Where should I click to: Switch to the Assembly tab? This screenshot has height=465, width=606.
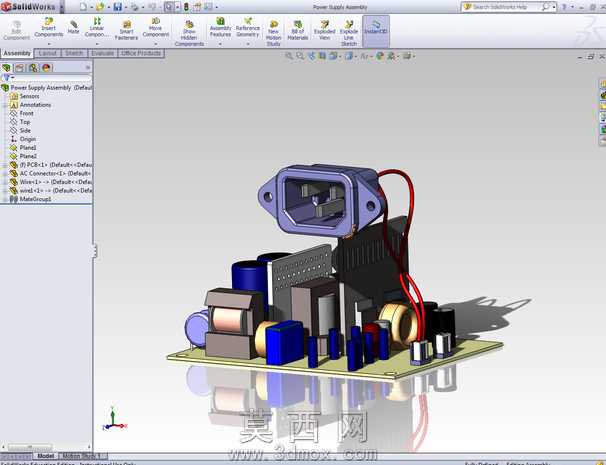[17, 53]
